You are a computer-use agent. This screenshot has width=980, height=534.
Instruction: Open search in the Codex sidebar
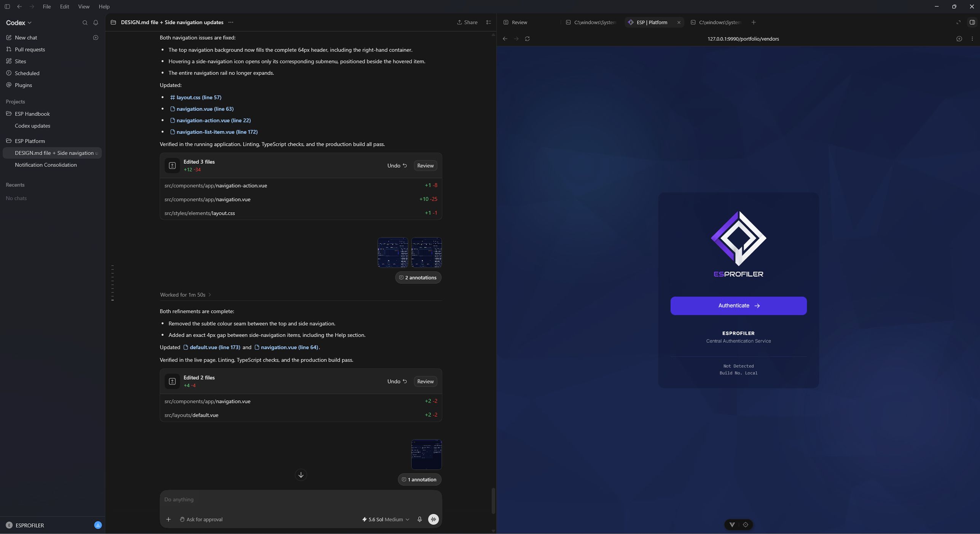85,23
